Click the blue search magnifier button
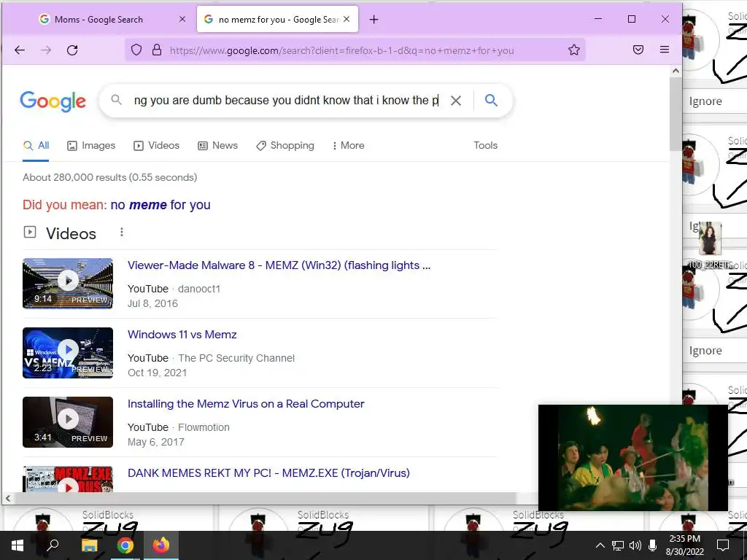The image size is (747, 560). [491, 100]
